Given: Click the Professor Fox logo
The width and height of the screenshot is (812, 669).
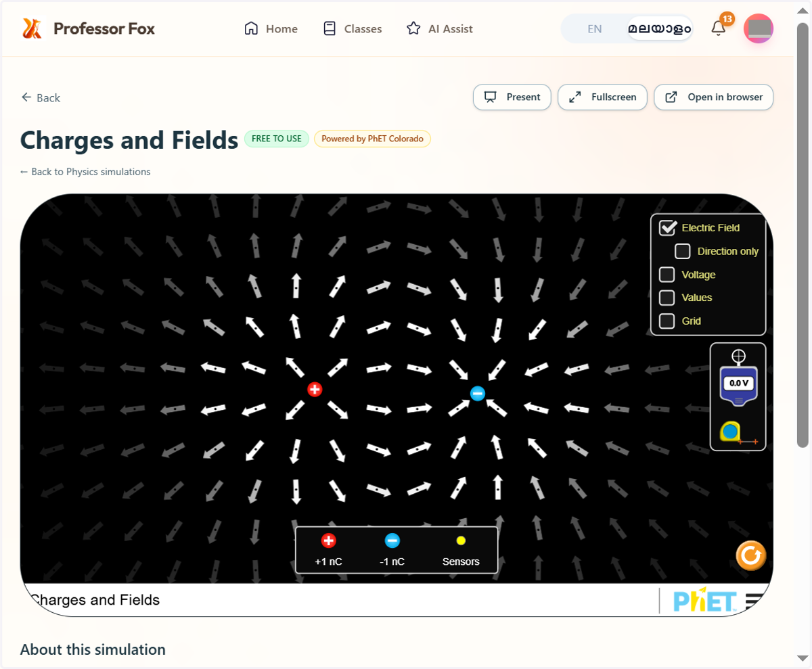Looking at the screenshot, I should point(88,28).
